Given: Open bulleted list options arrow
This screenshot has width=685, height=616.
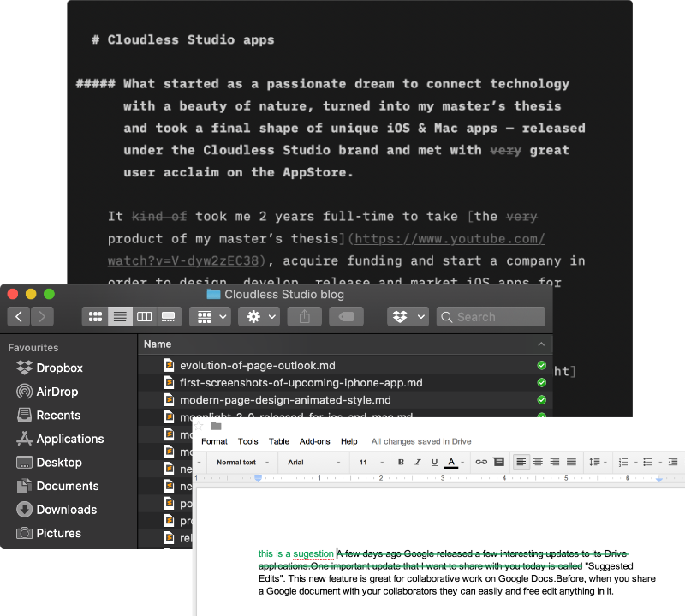Looking at the screenshot, I should coord(660,463).
